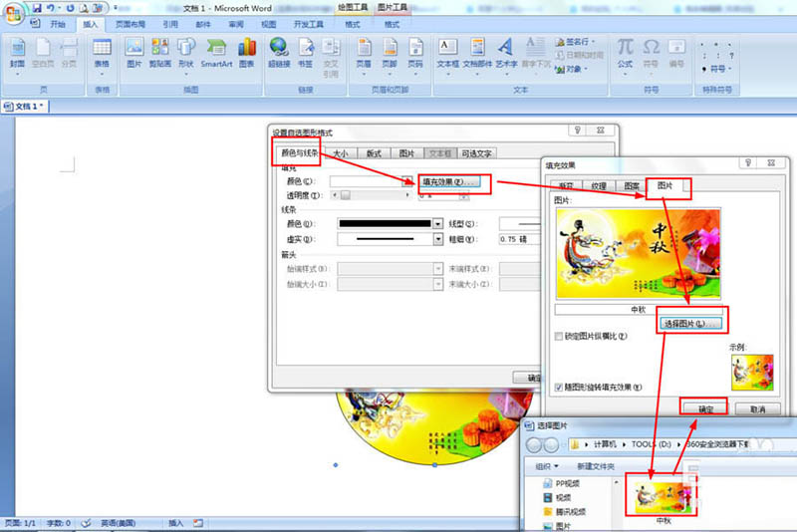
Task: Open the Table (表格) insert menu
Action: click(x=102, y=56)
